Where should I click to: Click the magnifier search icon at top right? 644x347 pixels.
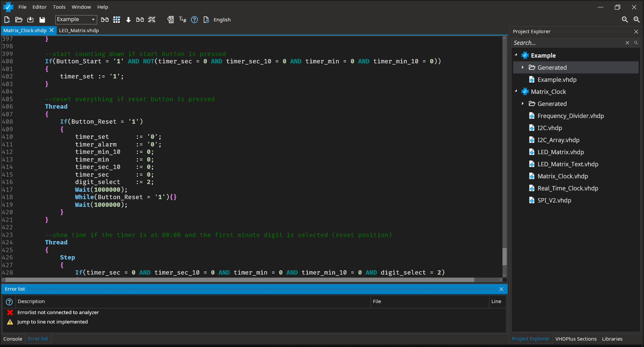(x=625, y=20)
